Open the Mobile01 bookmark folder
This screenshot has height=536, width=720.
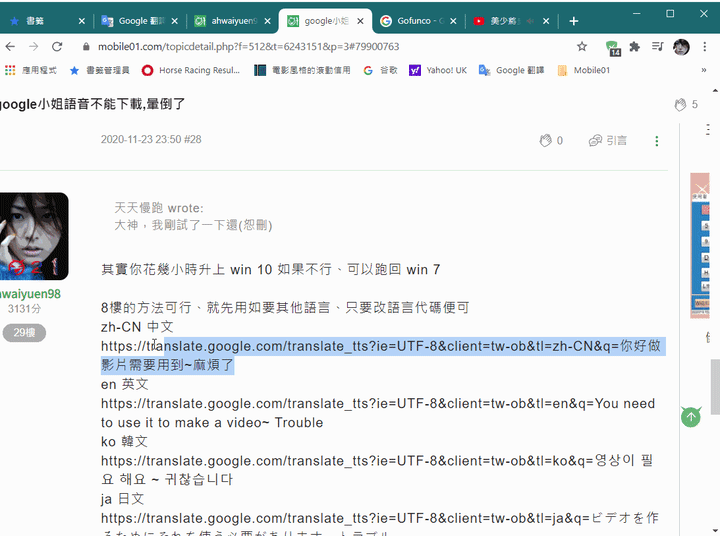[x=584, y=70]
